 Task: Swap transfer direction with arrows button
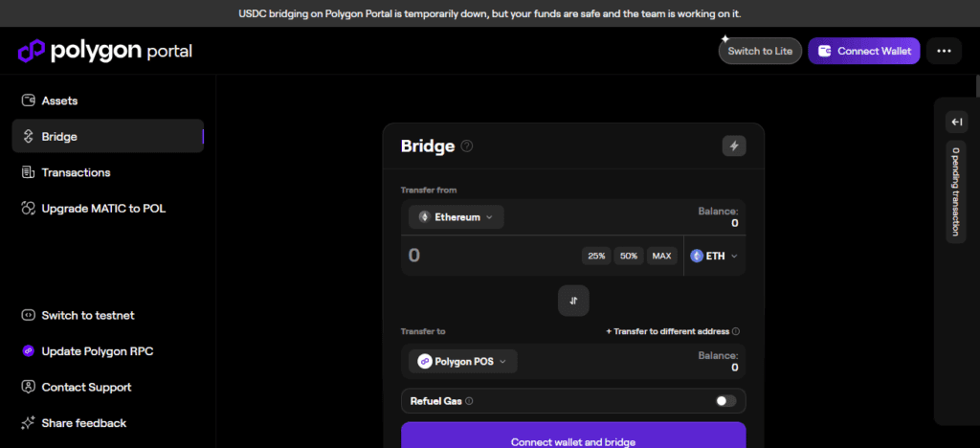click(573, 301)
